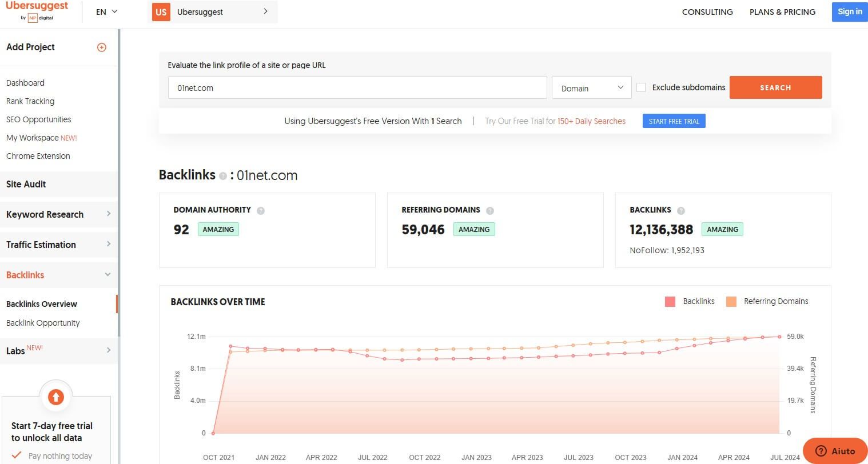Expand the Labs section
The height and width of the screenshot is (464, 868).
(x=58, y=350)
